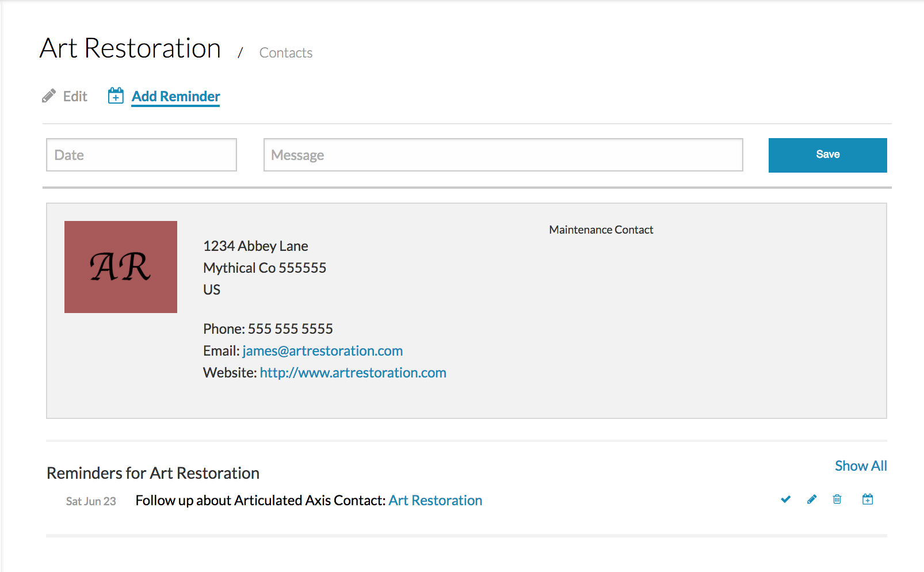Viewport: 924px width, 572px height.
Task: Select the phone number 555 555 5555
Action: click(x=290, y=329)
